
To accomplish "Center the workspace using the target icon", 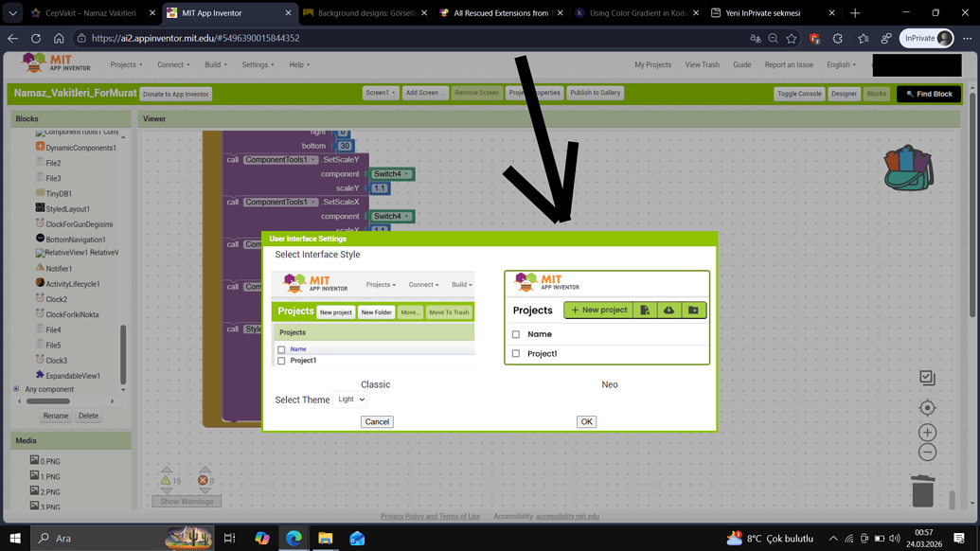I will (x=928, y=408).
